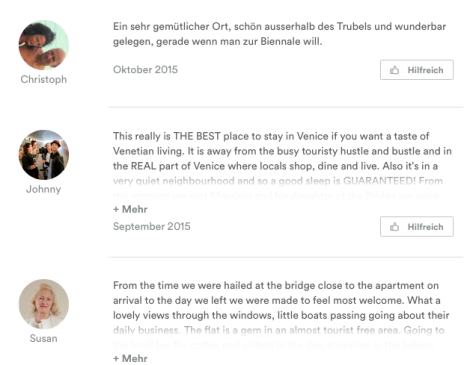Visit Susan's profile via name link

[44, 338]
